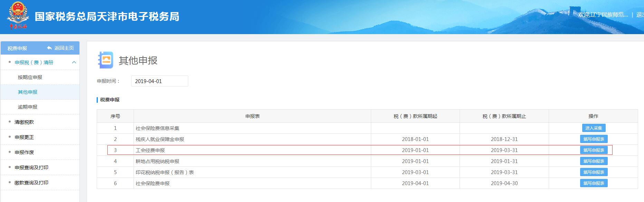Click the 国家税务总局天津市电子税务局 title
This screenshot has width=644, height=202.
pos(107,16)
